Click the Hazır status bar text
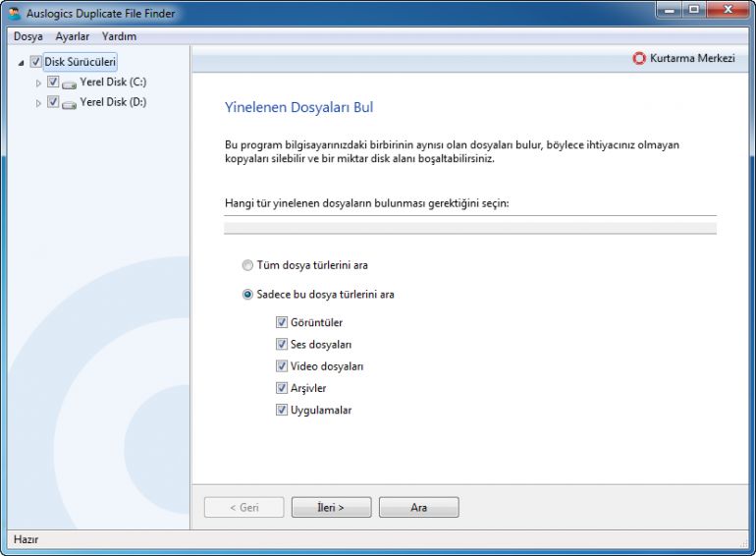Image resolution: width=756 pixels, height=556 pixels. click(x=27, y=539)
